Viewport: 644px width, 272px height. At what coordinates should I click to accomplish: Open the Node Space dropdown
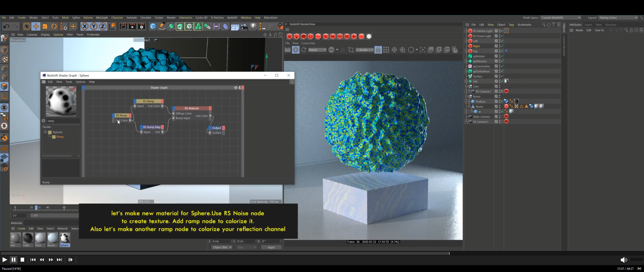(560, 17)
